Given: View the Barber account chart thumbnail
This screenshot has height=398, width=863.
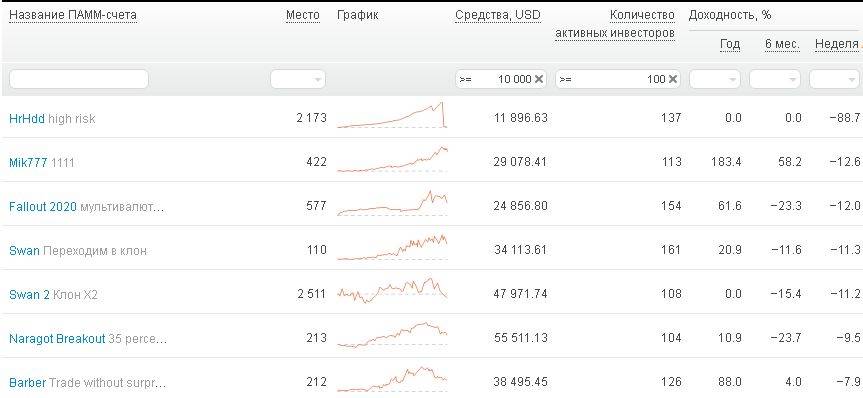Looking at the screenshot, I should pyautogui.click(x=392, y=378).
